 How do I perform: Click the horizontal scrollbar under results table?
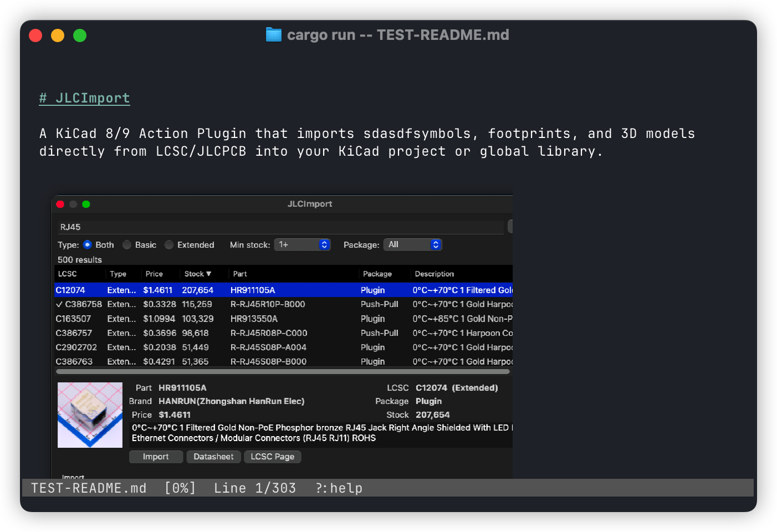283,372
